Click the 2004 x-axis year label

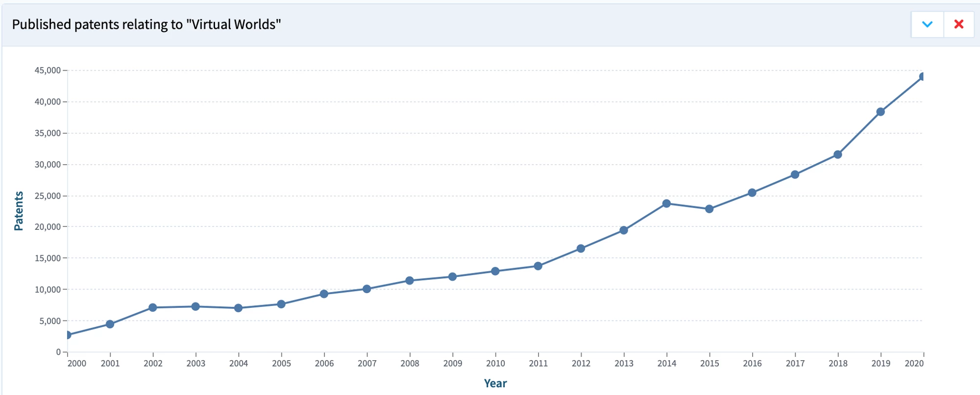coord(239,363)
